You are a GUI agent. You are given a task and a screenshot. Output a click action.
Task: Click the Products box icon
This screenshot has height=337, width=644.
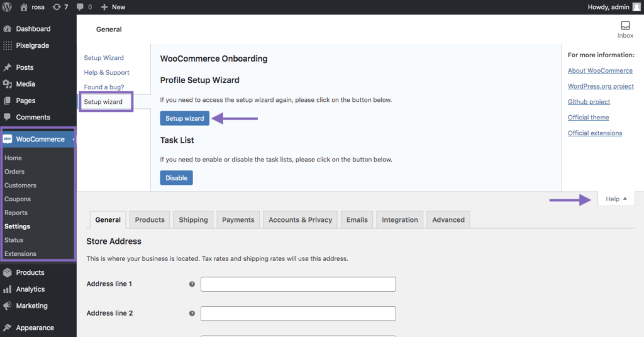8,273
